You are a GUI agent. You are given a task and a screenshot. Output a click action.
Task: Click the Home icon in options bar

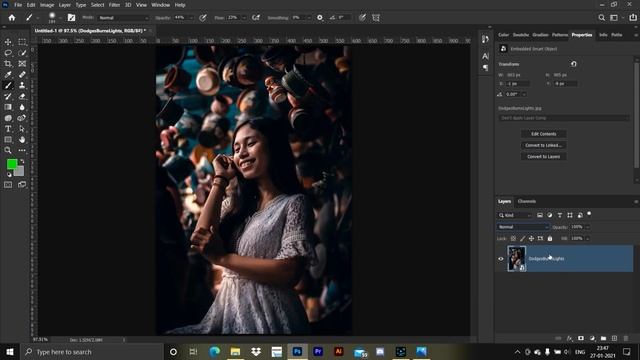click(12, 18)
